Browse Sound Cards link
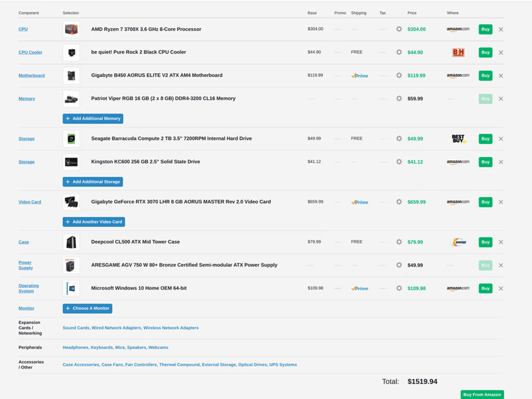The width and height of the screenshot is (532, 399). 76,328
